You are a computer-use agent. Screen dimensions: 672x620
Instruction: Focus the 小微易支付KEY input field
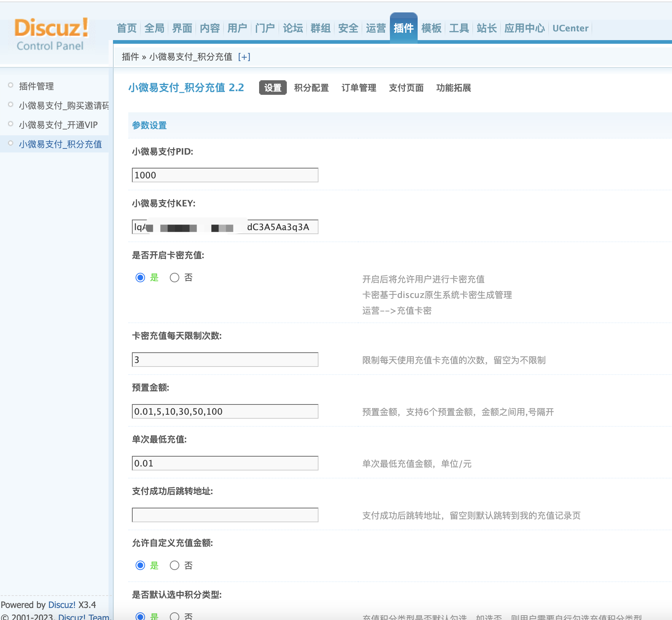tap(225, 227)
